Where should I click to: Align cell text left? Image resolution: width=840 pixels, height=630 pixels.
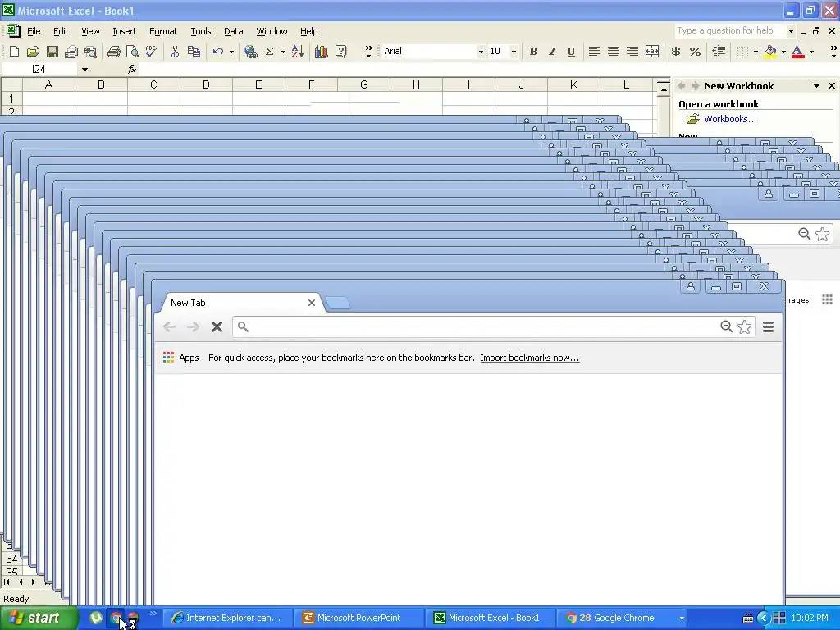(594, 52)
